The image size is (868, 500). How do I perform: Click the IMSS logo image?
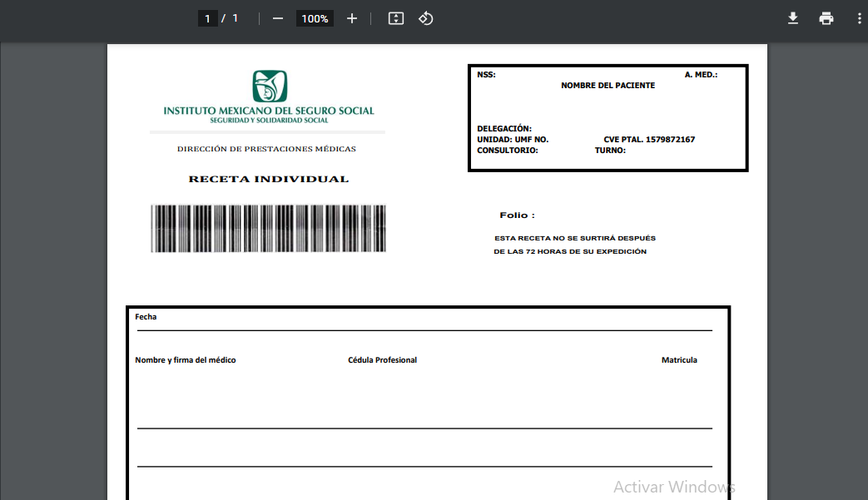coord(270,86)
